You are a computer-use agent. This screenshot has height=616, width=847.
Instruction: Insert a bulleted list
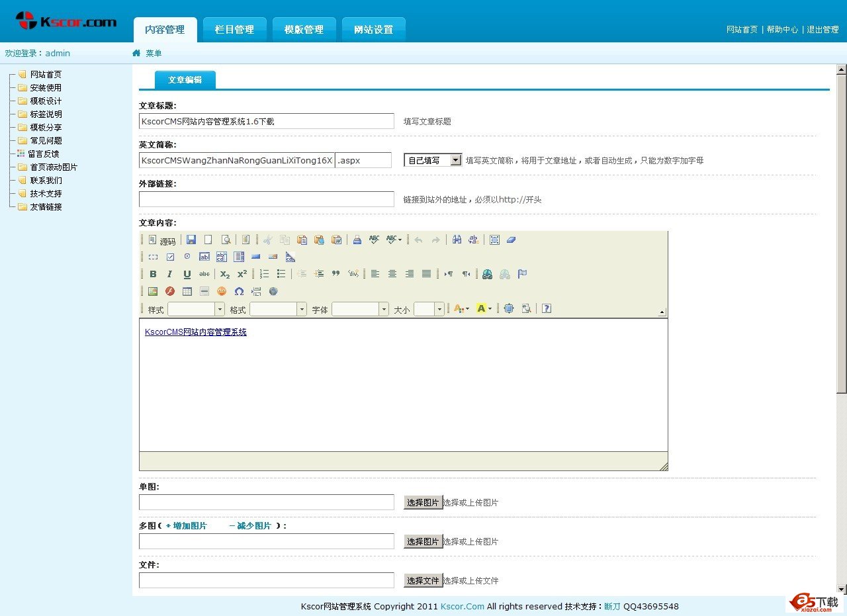281,274
